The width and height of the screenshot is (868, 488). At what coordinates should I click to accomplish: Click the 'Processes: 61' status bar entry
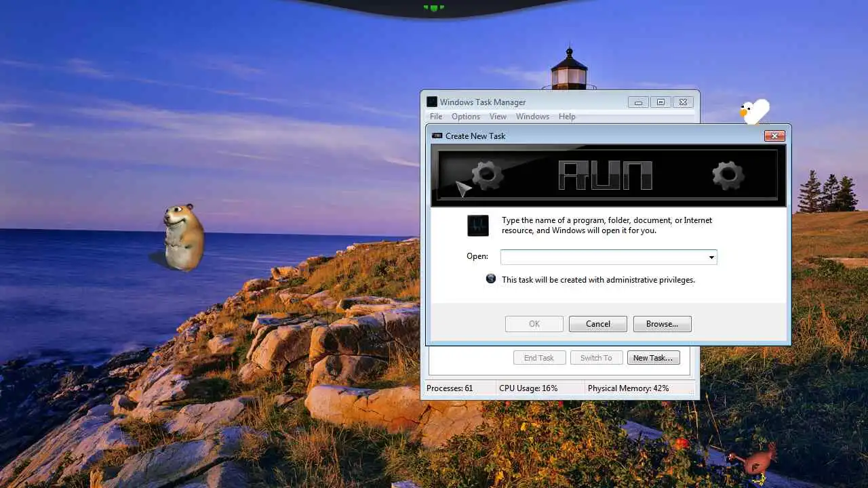pyautogui.click(x=450, y=388)
